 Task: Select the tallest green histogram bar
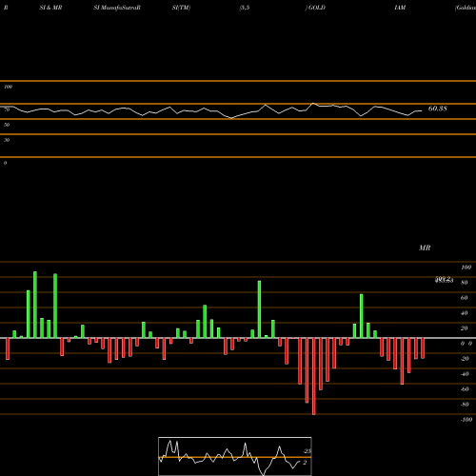coord(35,305)
